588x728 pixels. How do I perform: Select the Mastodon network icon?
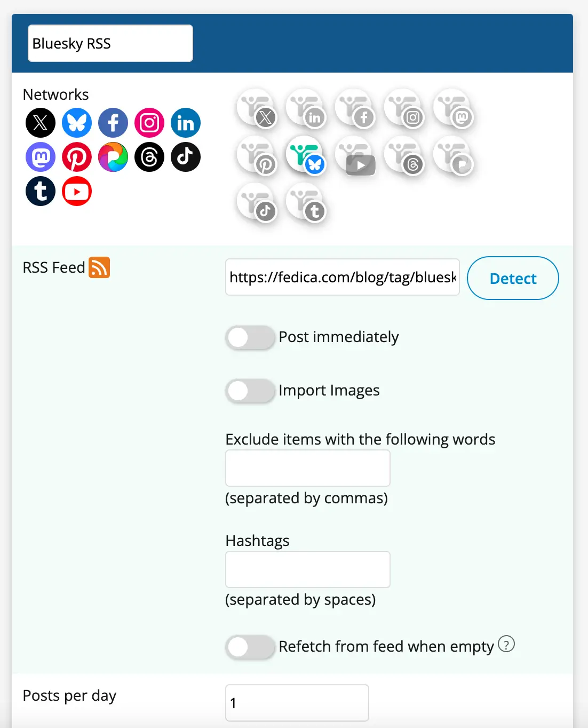click(41, 157)
